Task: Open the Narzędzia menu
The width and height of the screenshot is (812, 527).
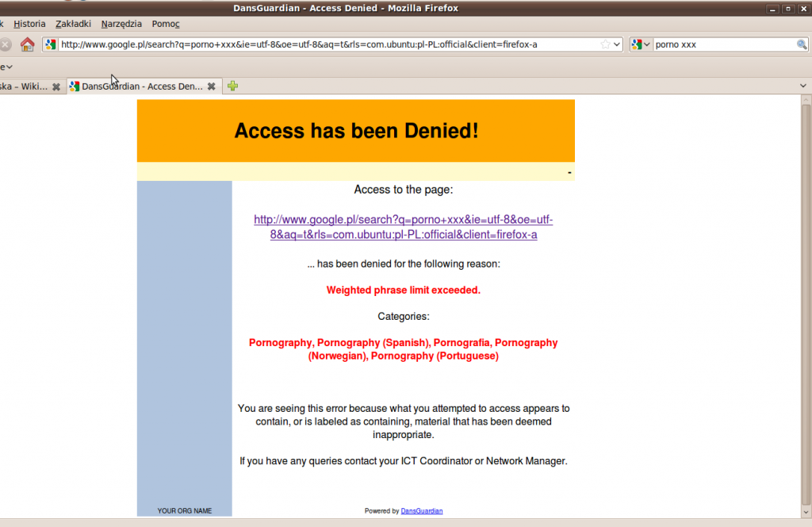Action: point(121,24)
